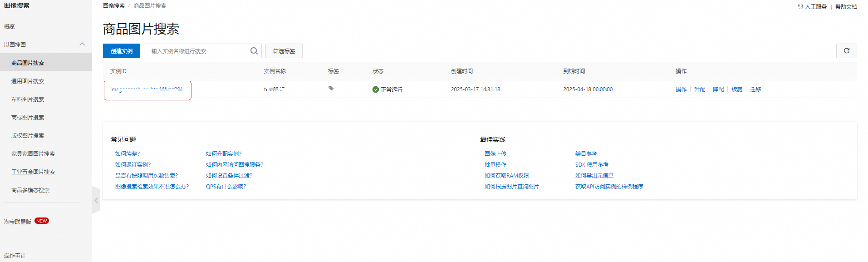Open 概览 in sidebar
Viewport: 868px width, 262px height.
10,26
